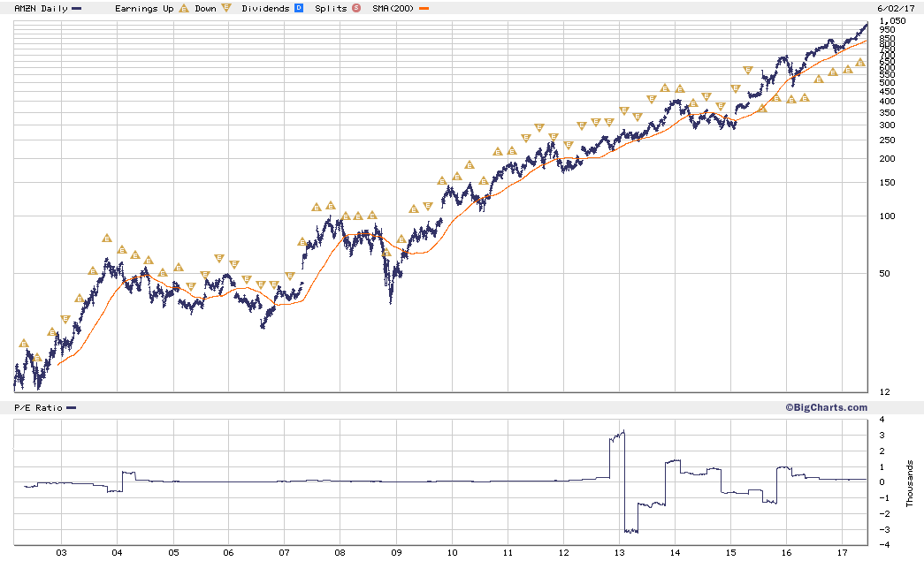Click the 04 year label on time axis
Screen dimensions: 924x561
pos(117,553)
